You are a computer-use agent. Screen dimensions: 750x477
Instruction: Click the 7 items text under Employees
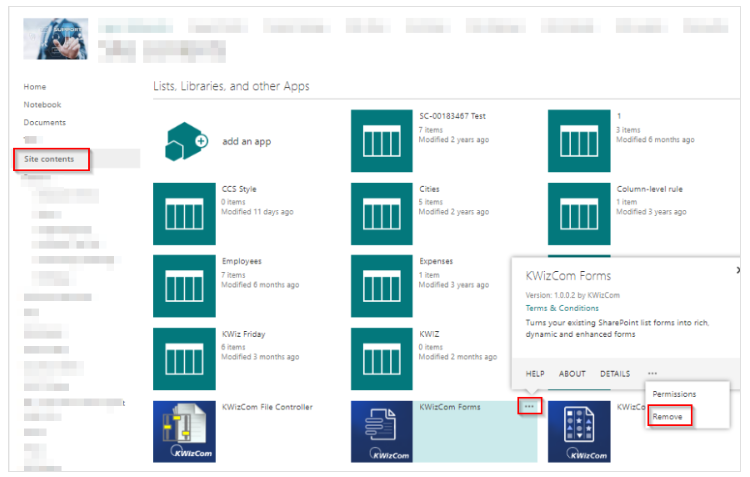(233, 275)
